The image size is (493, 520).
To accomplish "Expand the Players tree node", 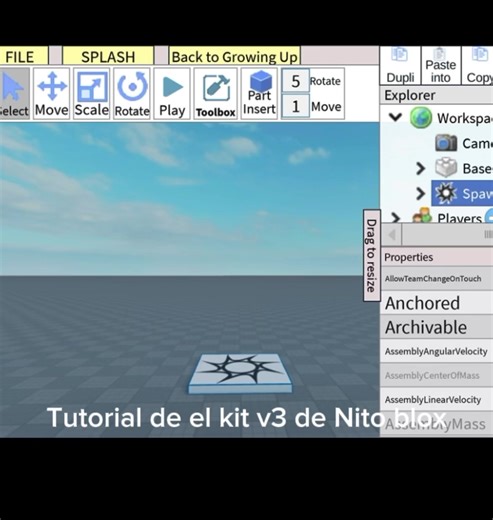I will click(395, 218).
